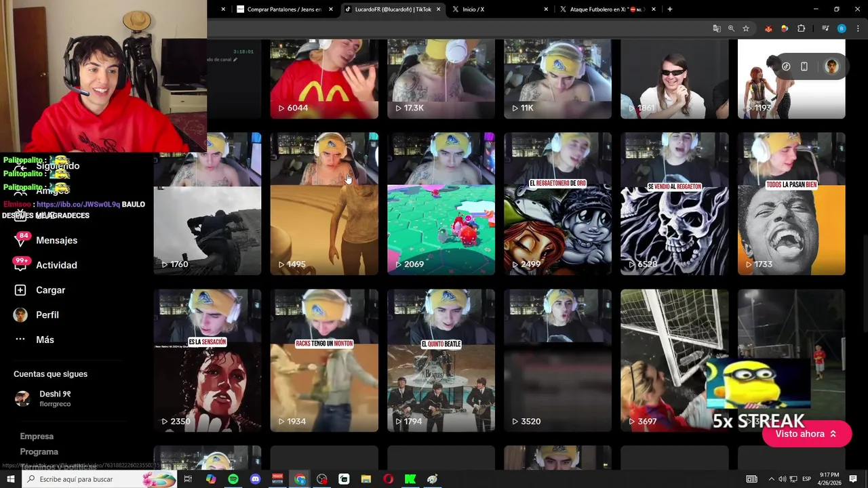Open the El Reggaetonero de Oro video
The height and width of the screenshot is (488, 868).
557,203
